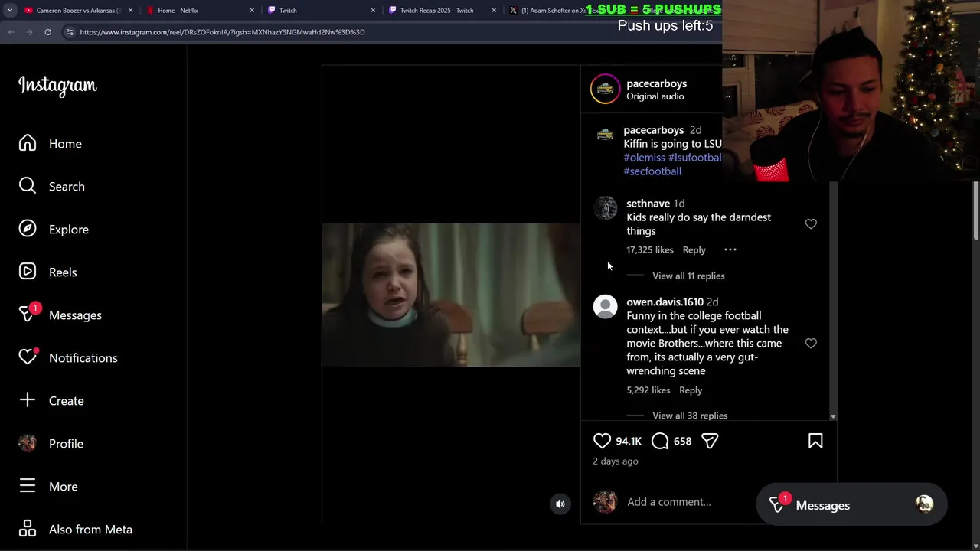
Task: Expand all 11 replies
Action: [688, 275]
